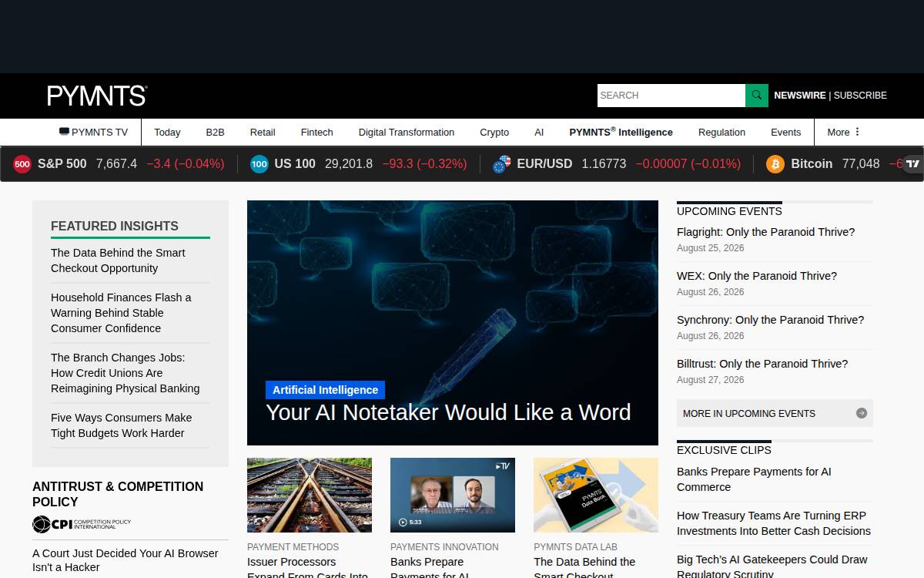Open 'Big Tech's AI Gatekeepers' clip
The width and height of the screenshot is (924, 578).
[x=772, y=566]
